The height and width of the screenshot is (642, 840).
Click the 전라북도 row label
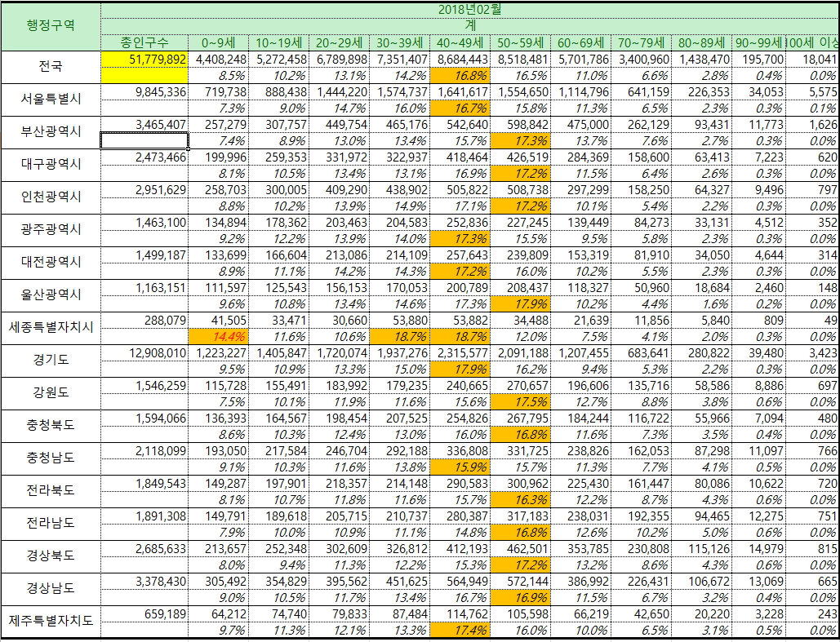point(51,492)
